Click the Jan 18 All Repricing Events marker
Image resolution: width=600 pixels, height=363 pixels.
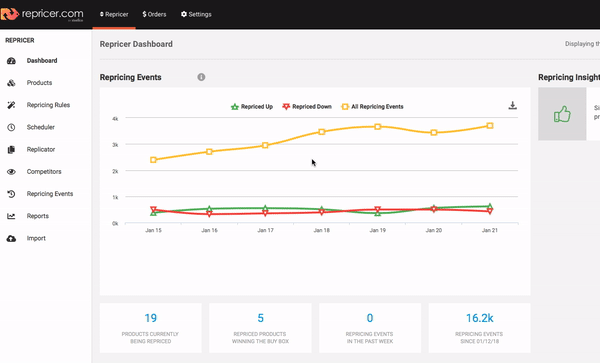[x=322, y=132]
